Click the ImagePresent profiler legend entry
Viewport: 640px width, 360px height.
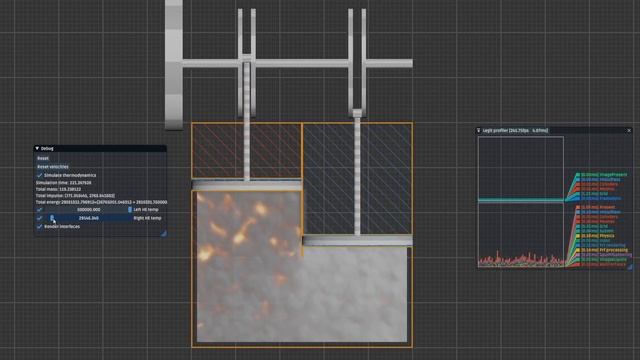click(x=601, y=175)
